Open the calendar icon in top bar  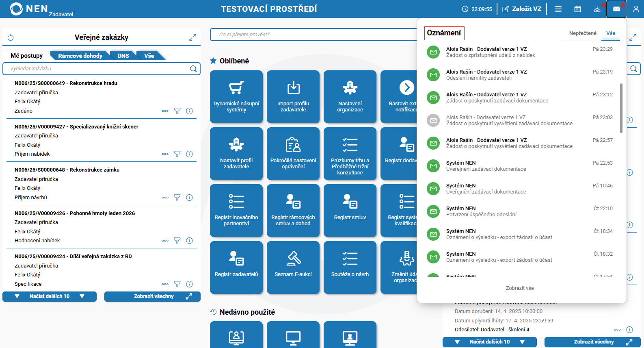578,9
